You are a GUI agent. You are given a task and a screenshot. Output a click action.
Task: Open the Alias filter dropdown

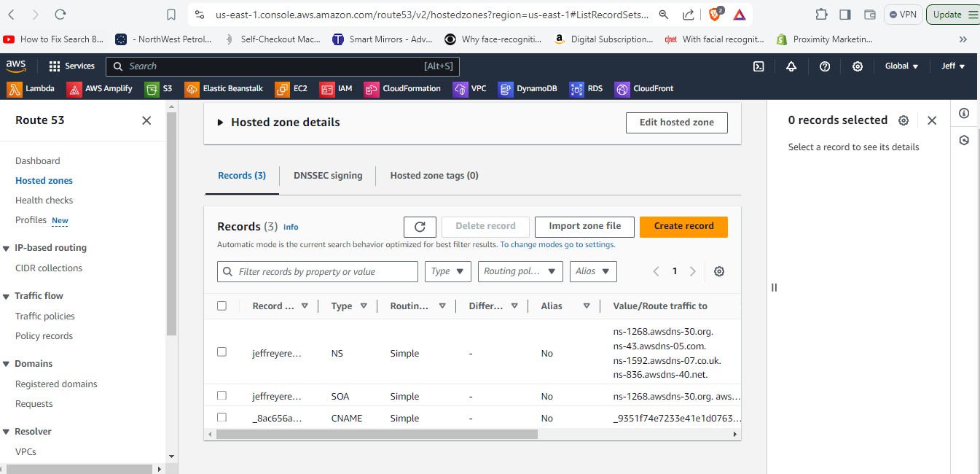593,271
